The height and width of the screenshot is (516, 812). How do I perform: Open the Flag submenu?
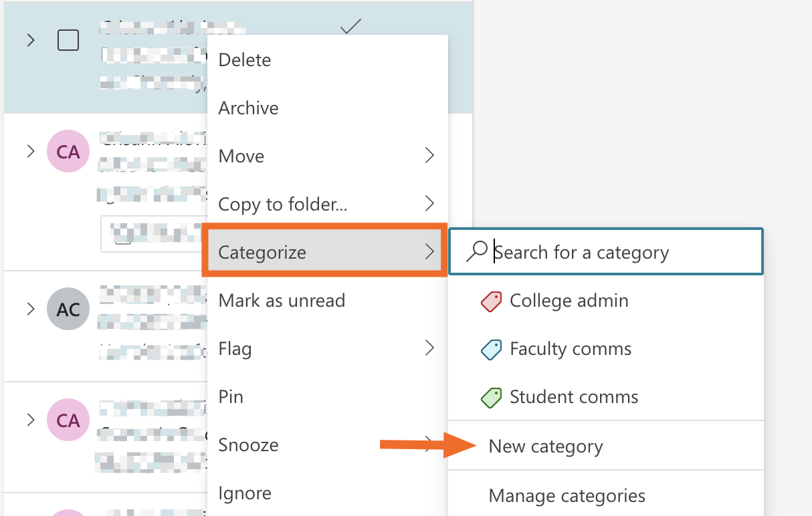(x=327, y=349)
